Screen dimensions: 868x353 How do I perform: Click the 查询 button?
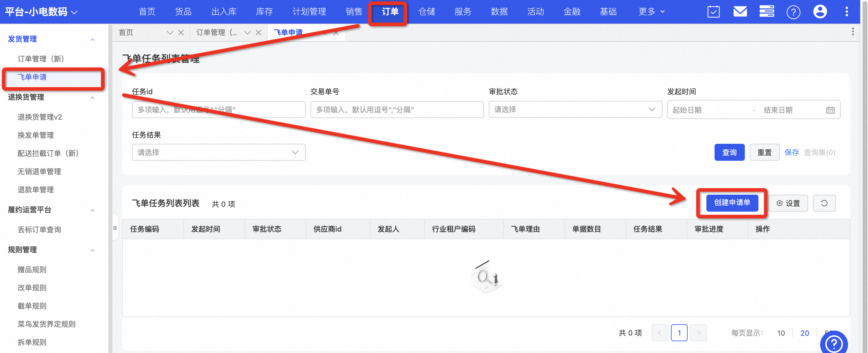point(729,152)
